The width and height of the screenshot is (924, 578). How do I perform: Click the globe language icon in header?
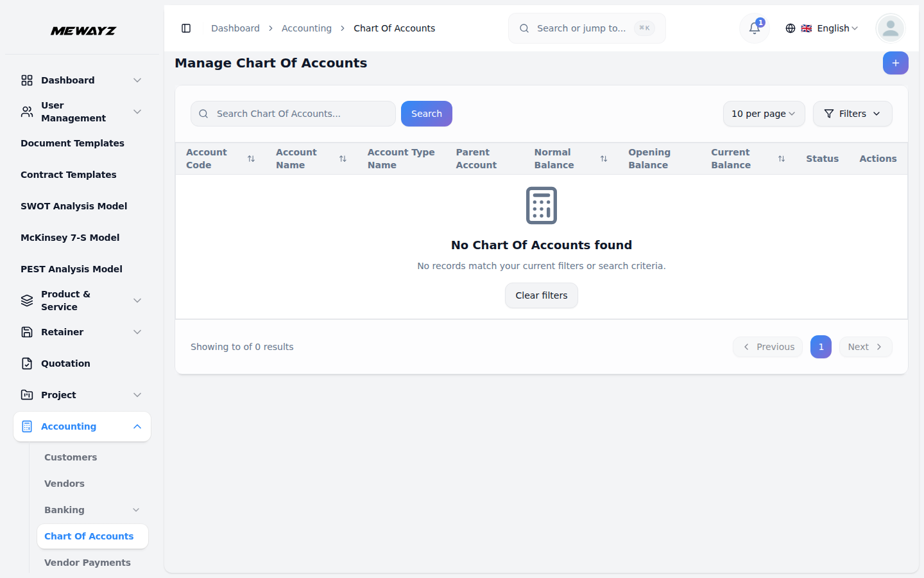coord(790,28)
